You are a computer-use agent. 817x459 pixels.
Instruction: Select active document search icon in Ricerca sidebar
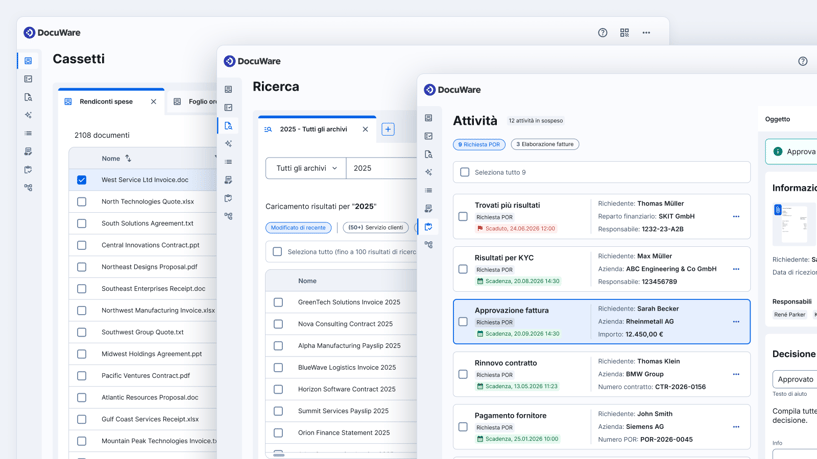[228, 126]
